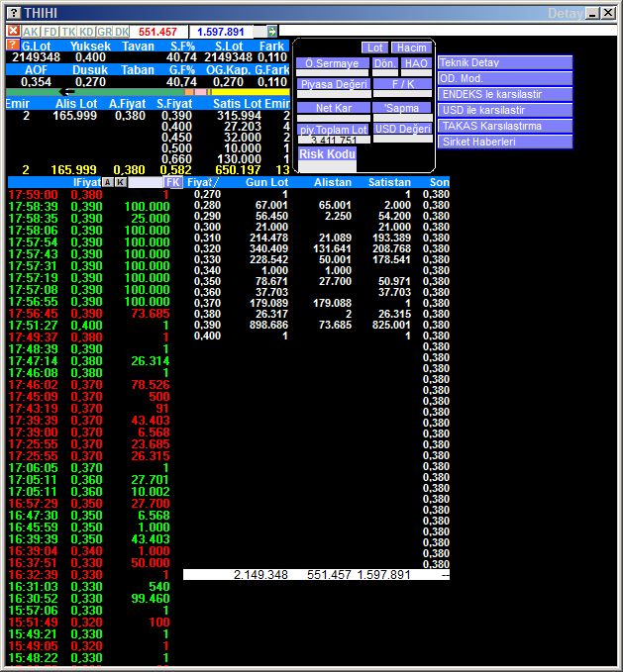Click the Risk Kodu label
Viewport: 623px width, 672px height.
coord(327,153)
